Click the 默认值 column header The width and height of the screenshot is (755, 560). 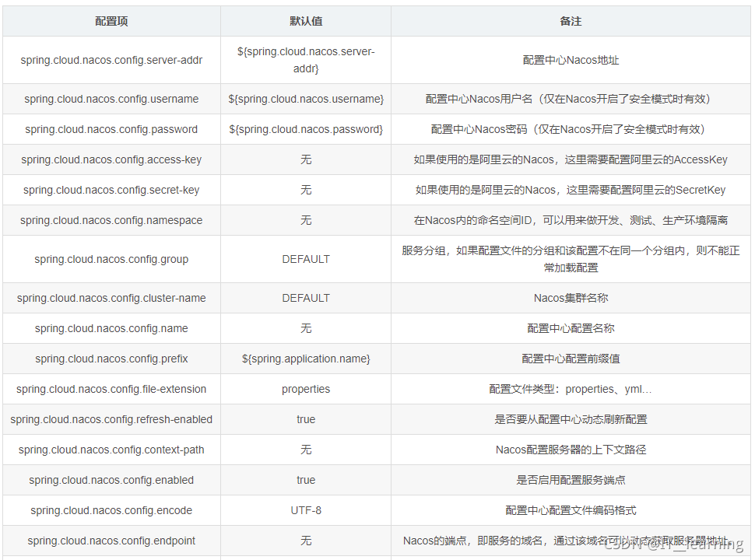(306, 21)
